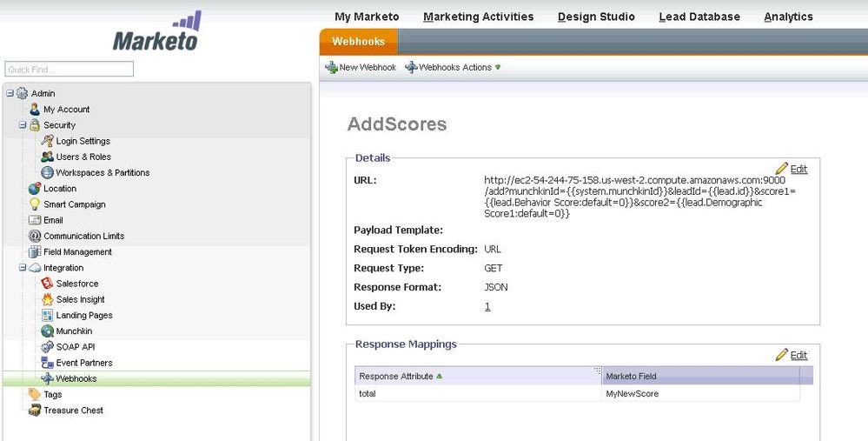This screenshot has height=441, width=868.
Task: Click the New Webhook button
Action: pos(361,67)
